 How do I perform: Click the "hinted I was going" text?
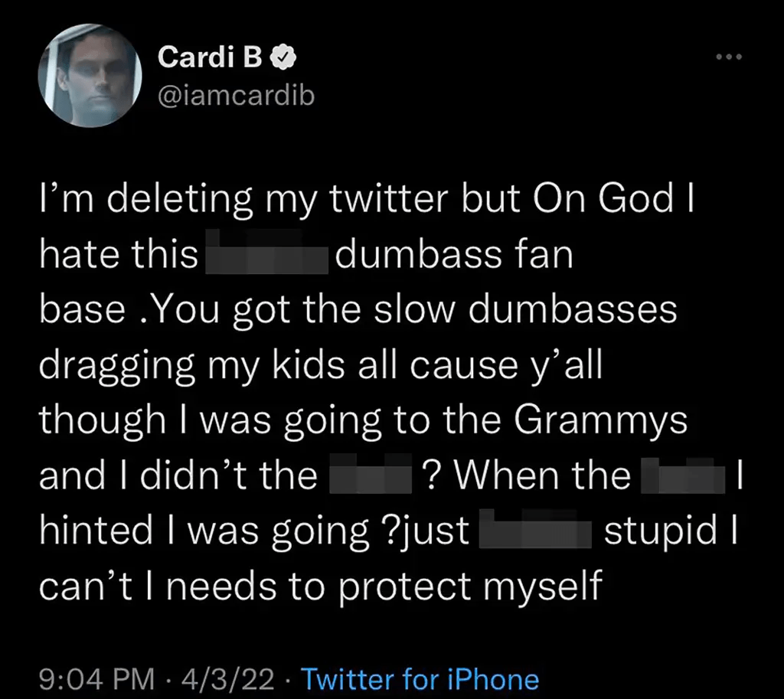pos(204,531)
